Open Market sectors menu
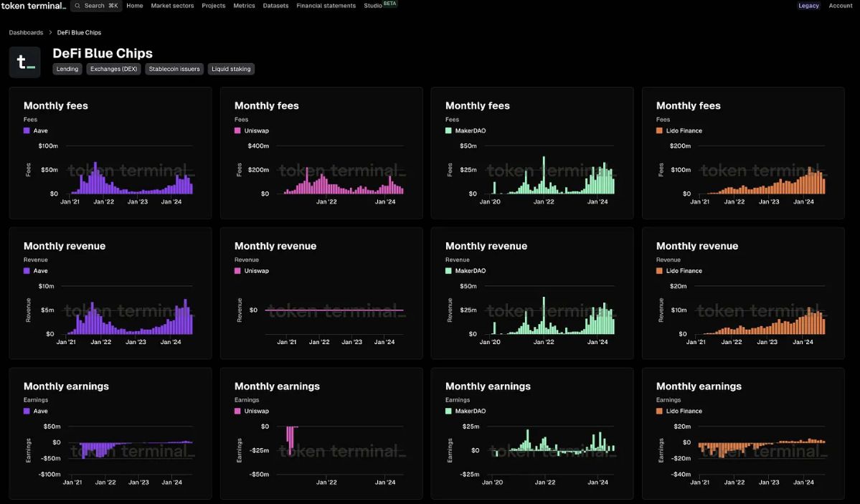The width and height of the screenshot is (860, 504). click(x=172, y=6)
